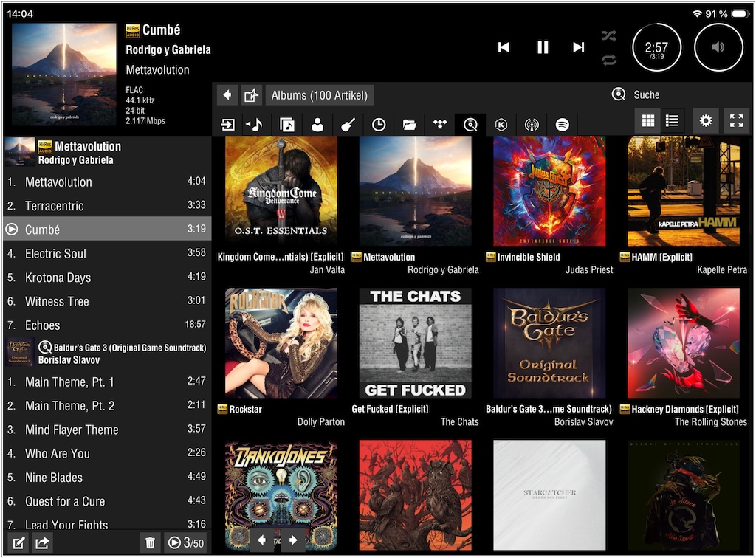Go back using the left arrow button
The image size is (756, 558).
click(x=227, y=95)
